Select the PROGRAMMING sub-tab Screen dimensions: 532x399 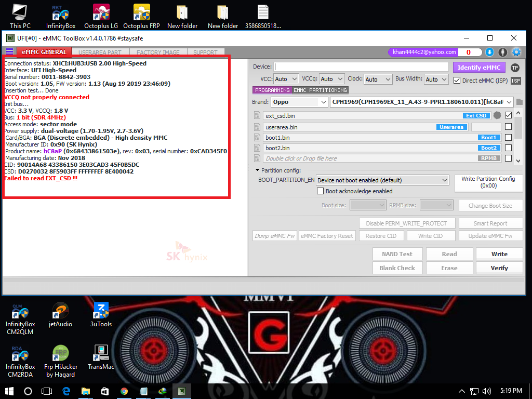pos(272,90)
